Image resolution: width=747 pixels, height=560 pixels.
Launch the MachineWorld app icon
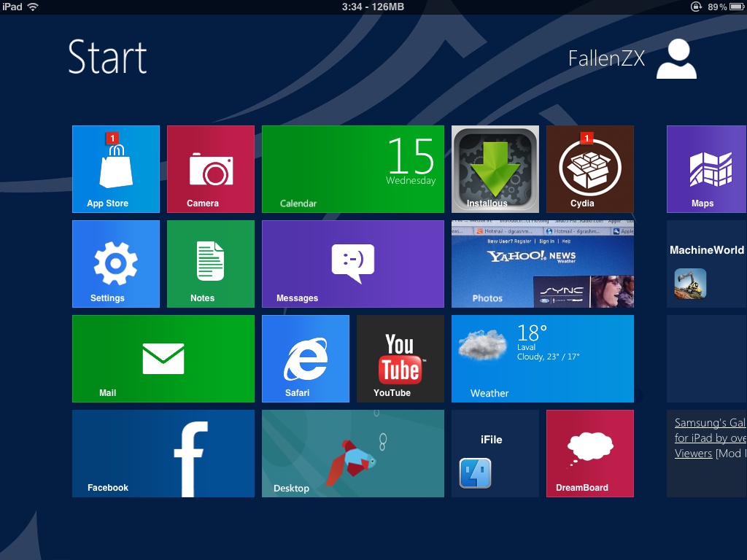point(690,284)
